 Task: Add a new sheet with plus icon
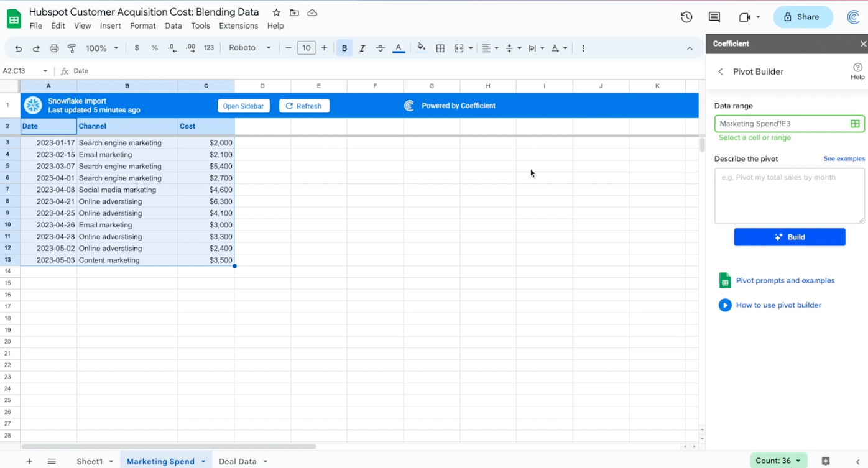point(29,461)
